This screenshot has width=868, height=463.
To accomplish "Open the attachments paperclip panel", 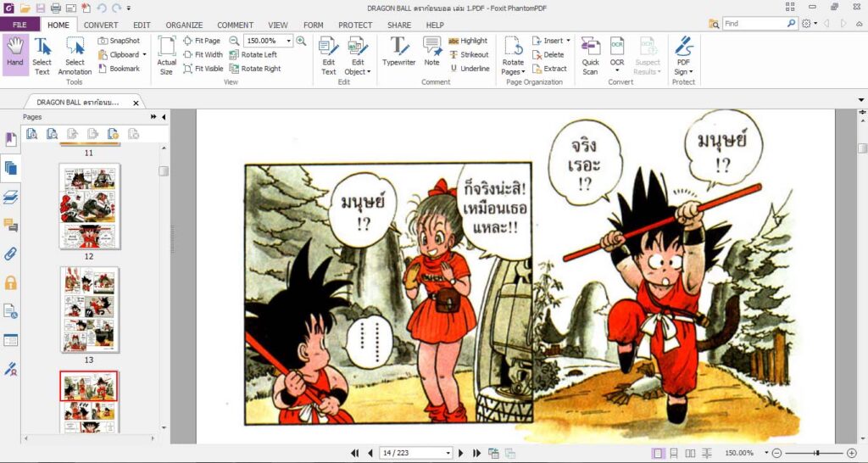I will 10,254.
